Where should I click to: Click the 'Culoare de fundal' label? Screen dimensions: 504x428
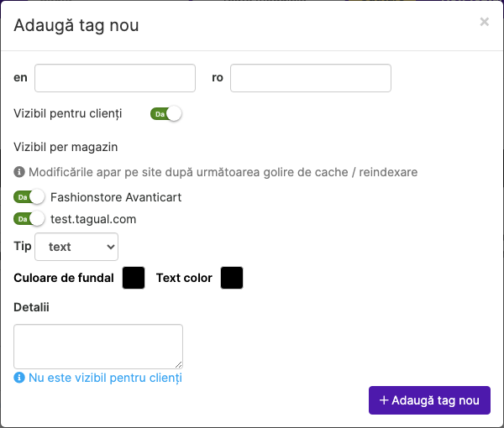pyautogui.click(x=64, y=278)
